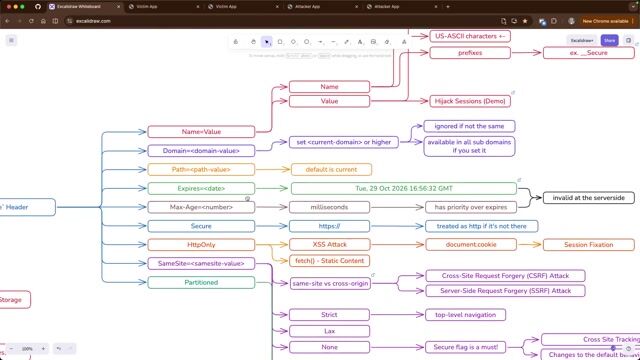The image size is (640, 360).
Task: Select the Text tool
Action: (x=360, y=42)
